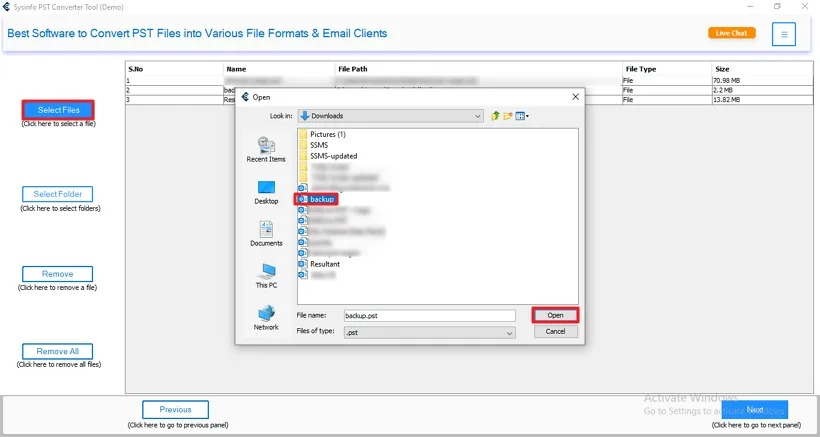Open the Documents location
The image size is (820, 437).
pos(266,234)
